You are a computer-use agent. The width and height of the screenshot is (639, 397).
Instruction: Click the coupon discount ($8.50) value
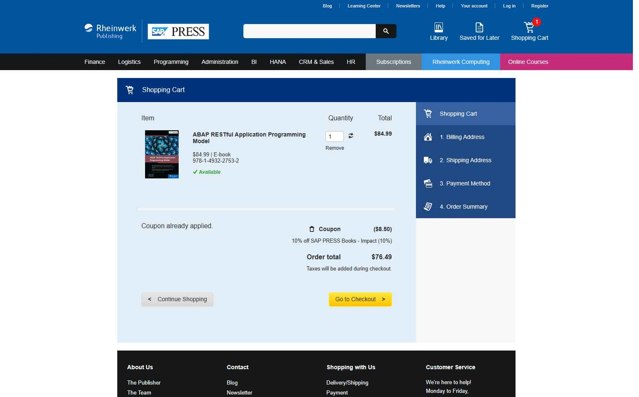383,229
